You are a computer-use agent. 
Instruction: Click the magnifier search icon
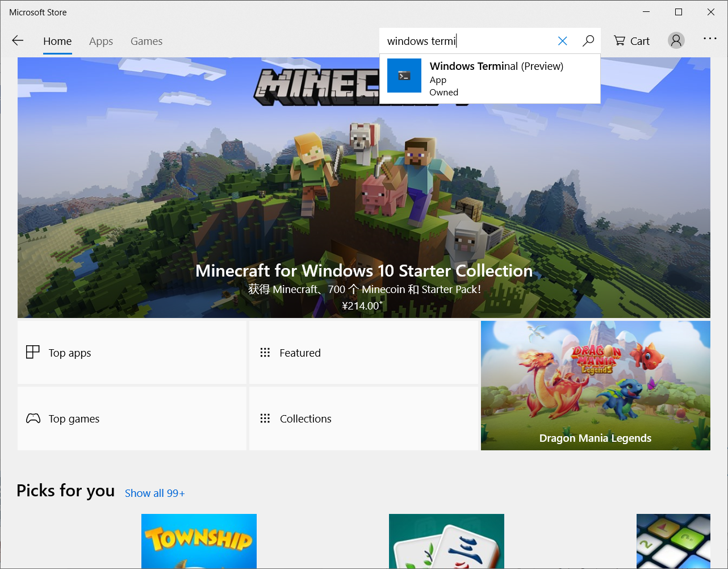(x=588, y=41)
